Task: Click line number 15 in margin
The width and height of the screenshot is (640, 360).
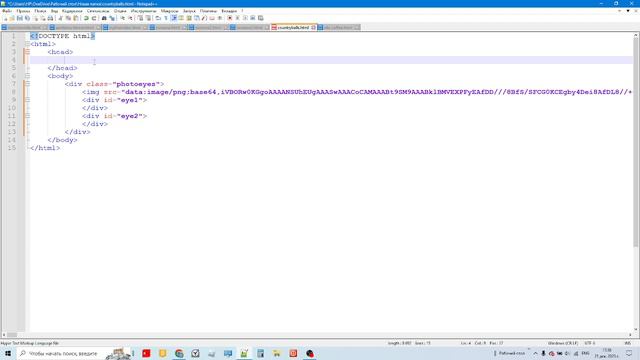Action: coord(12,148)
